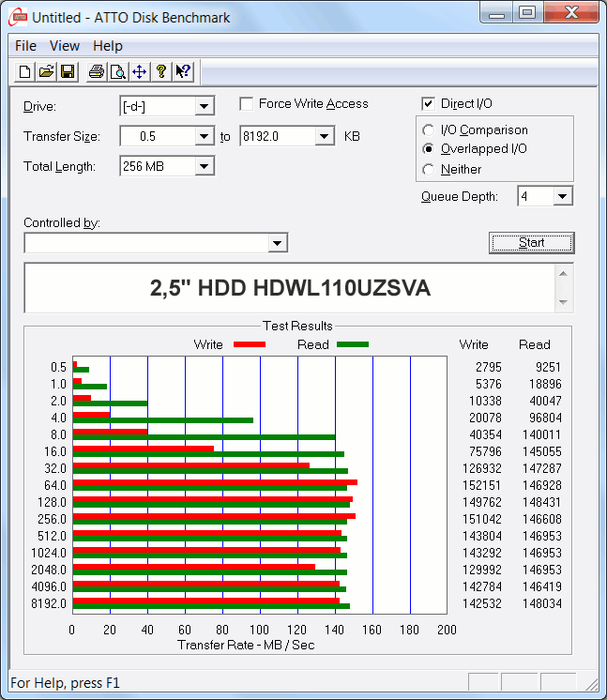The height and width of the screenshot is (700, 607).
Task: Enable the Force Write Access checkbox
Action: (x=247, y=104)
